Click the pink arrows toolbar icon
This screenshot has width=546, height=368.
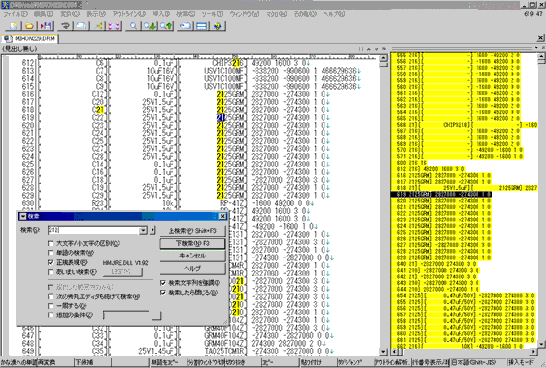tap(114, 26)
